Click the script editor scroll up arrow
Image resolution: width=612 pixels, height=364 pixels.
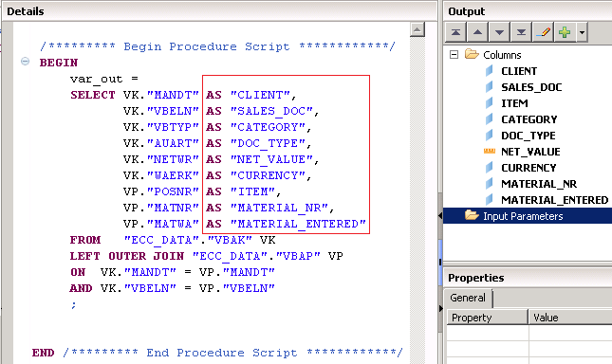[417, 29]
